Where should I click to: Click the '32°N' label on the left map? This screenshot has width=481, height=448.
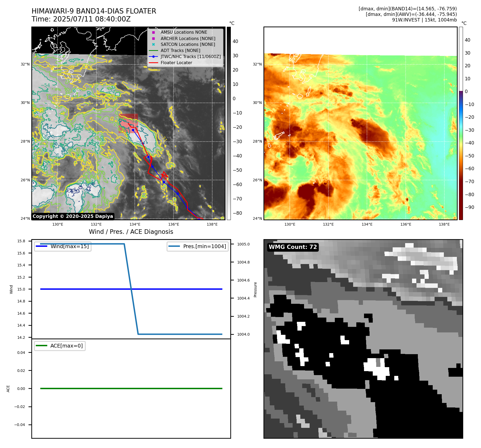click(25, 64)
